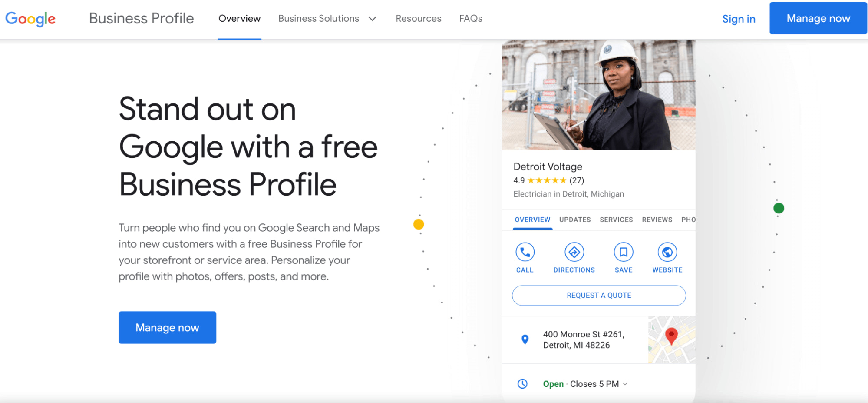Save the business using the bookmark icon

624,252
